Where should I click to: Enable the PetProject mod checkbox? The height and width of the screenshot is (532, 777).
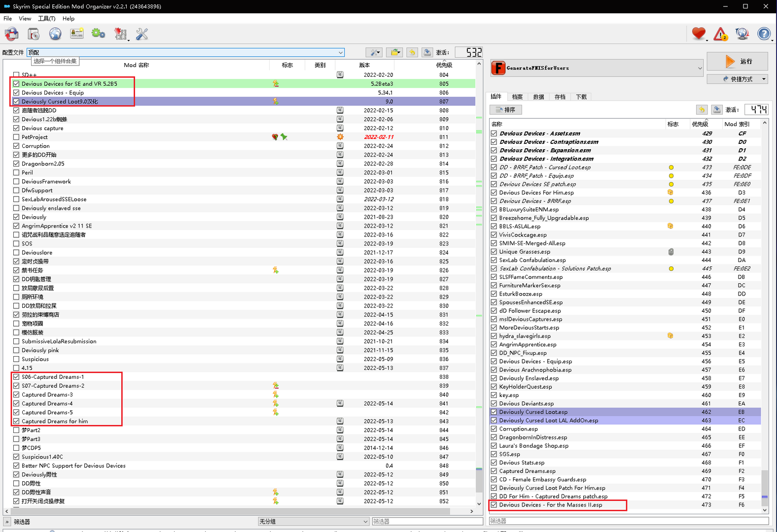[16, 137]
